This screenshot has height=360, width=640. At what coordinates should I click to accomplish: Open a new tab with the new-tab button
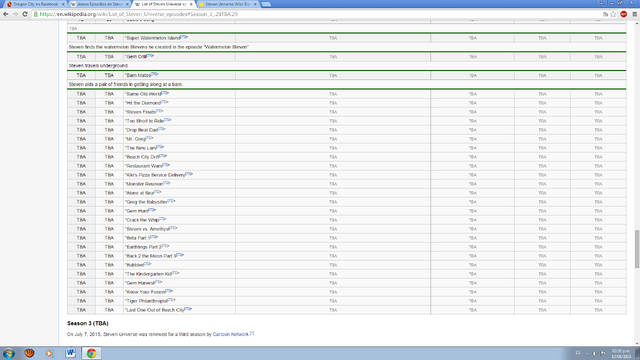click(x=266, y=4)
